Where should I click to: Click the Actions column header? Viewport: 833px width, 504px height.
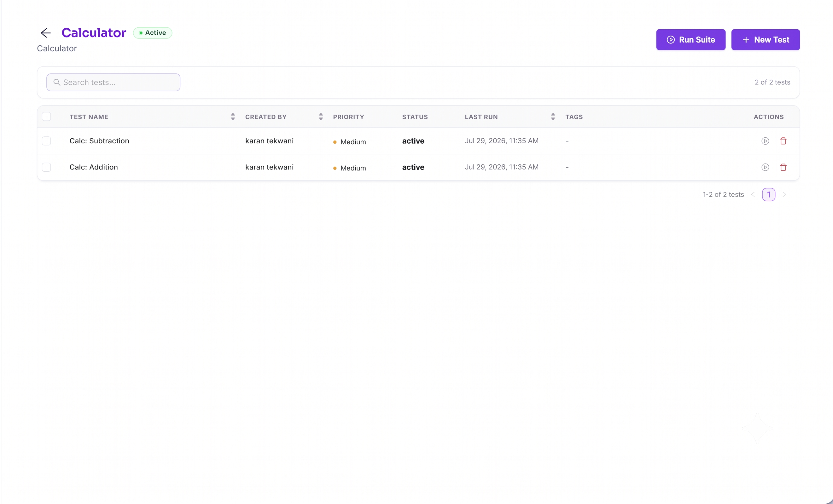coord(768,117)
